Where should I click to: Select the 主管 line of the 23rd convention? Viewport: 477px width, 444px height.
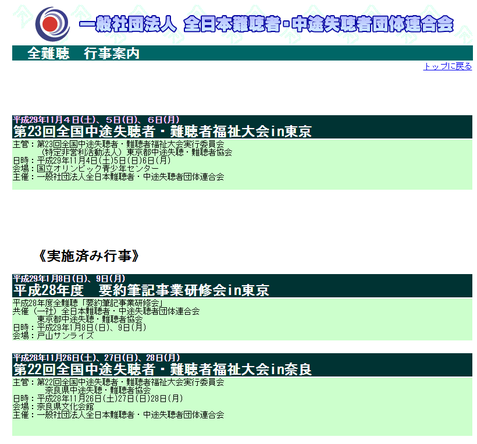coord(118,144)
